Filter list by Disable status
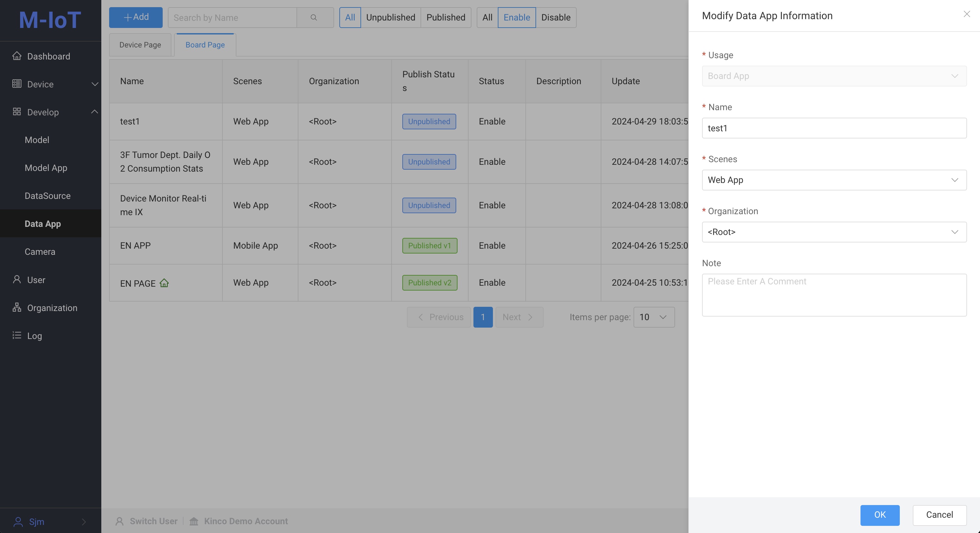 pyautogui.click(x=556, y=18)
